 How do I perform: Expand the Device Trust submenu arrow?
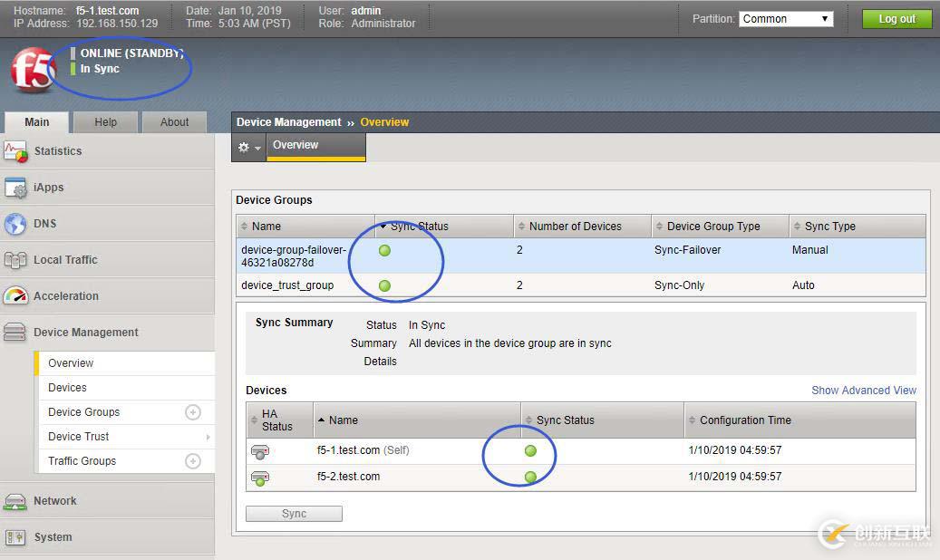pyautogui.click(x=208, y=437)
